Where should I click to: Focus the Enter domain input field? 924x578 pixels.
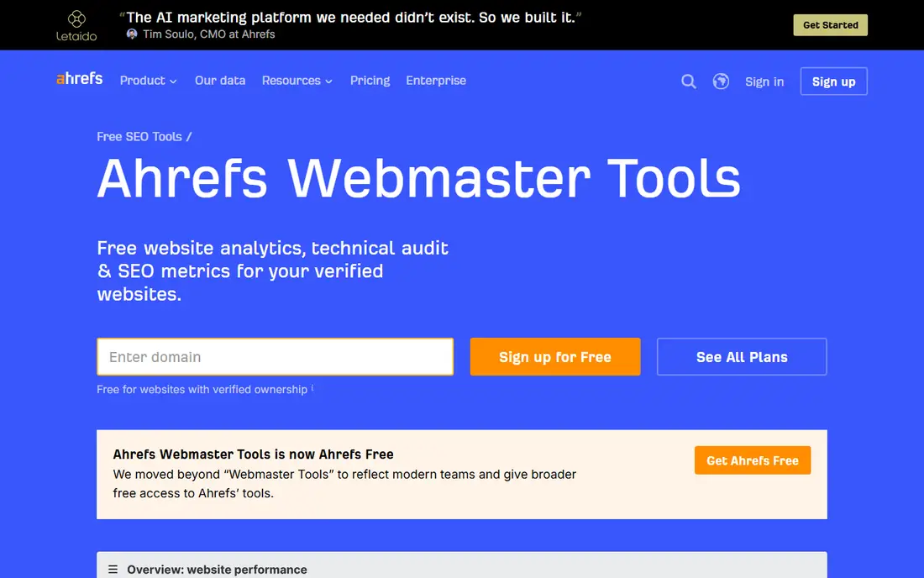tap(276, 356)
